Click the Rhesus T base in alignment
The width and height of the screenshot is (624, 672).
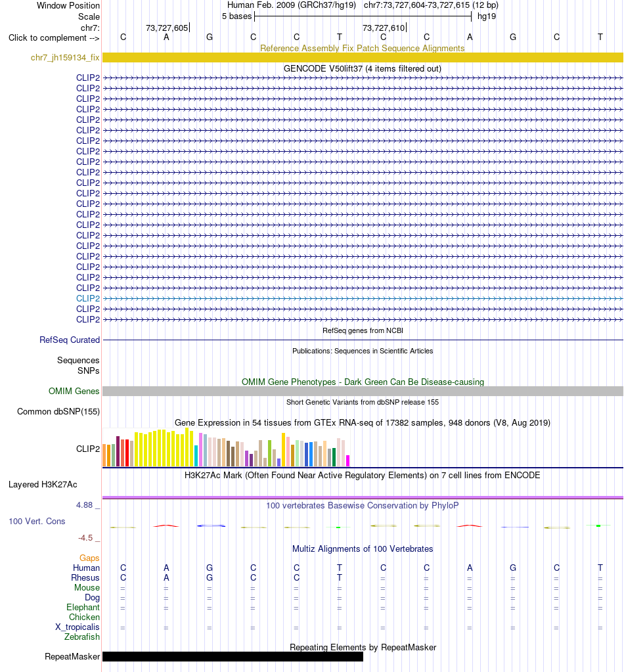pos(340,577)
